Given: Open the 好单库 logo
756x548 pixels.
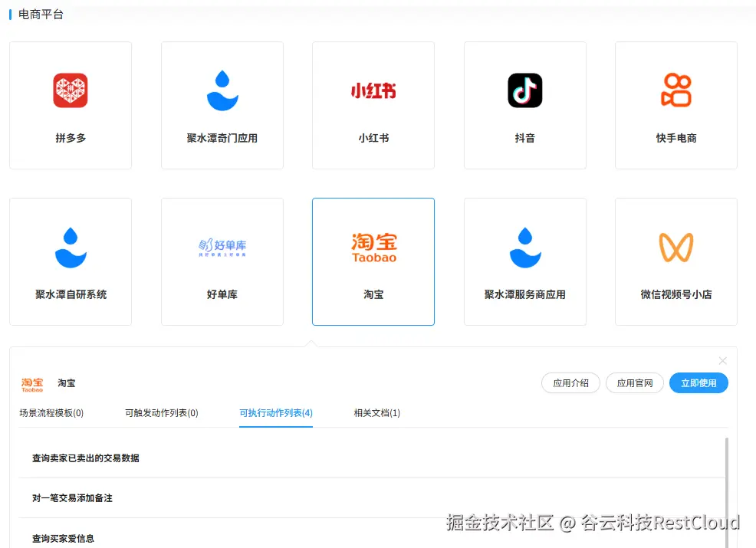Looking at the screenshot, I should click(222, 247).
